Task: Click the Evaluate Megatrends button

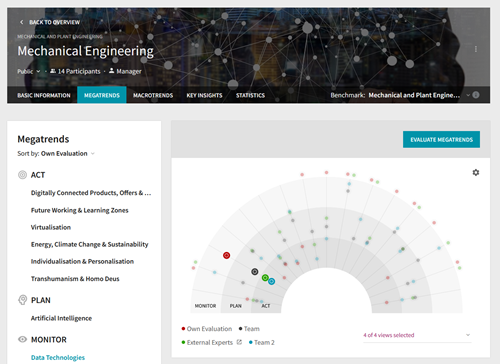Action: click(x=441, y=139)
